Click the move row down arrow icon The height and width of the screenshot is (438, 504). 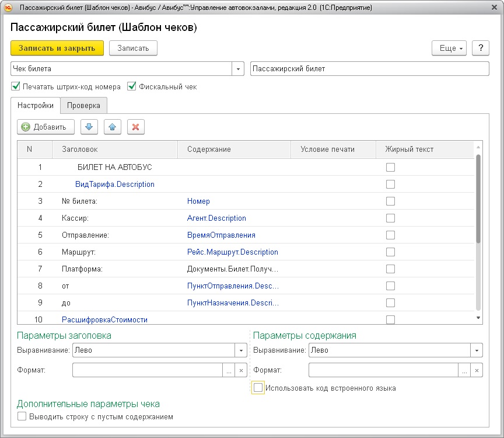click(x=88, y=127)
